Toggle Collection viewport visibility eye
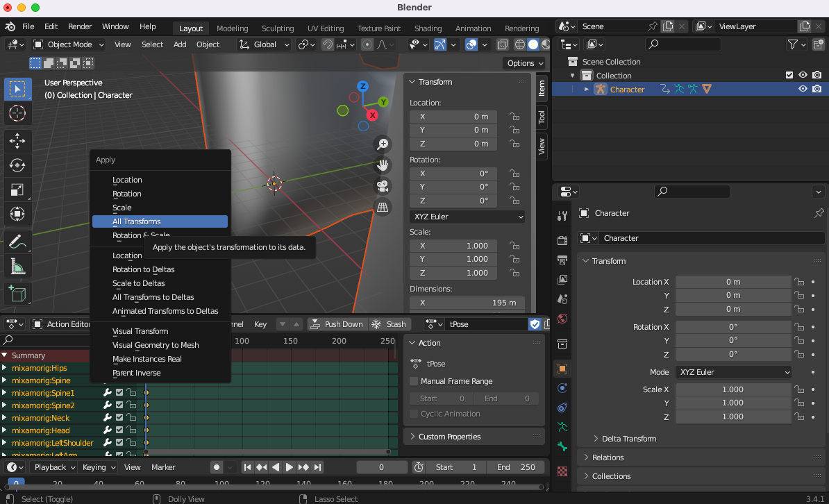This screenshot has height=504, width=829. coord(803,75)
